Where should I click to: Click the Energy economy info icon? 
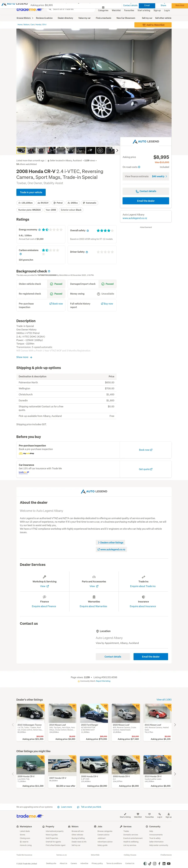[x=39, y=230]
